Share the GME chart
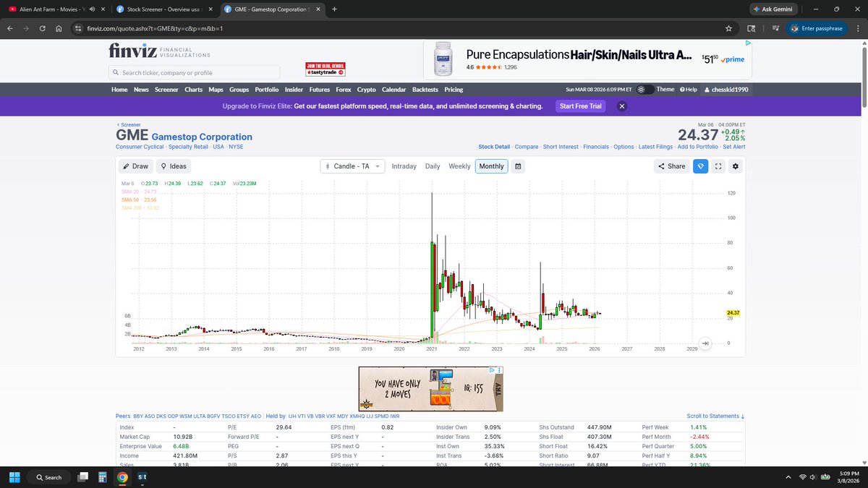The image size is (868, 488). pyautogui.click(x=671, y=166)
